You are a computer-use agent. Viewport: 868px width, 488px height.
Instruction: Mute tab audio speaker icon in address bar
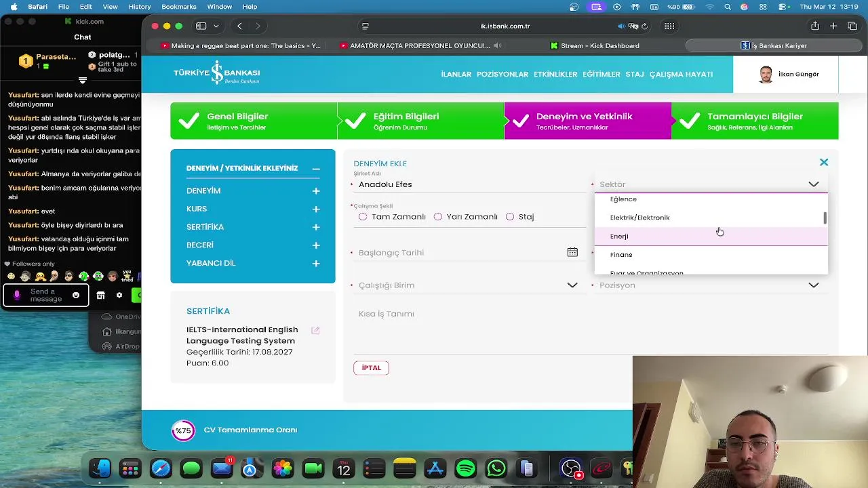coord(621,26)
